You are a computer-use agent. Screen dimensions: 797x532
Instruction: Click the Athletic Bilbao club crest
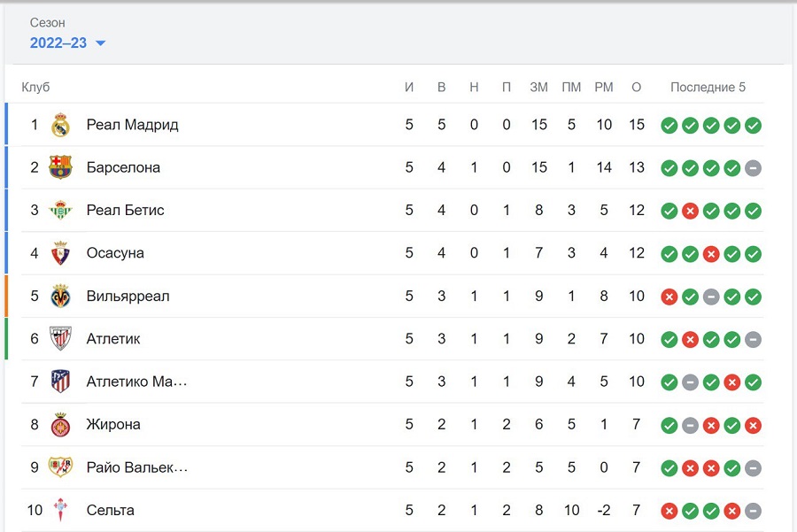pyautogui.click(x=60, y=338)
